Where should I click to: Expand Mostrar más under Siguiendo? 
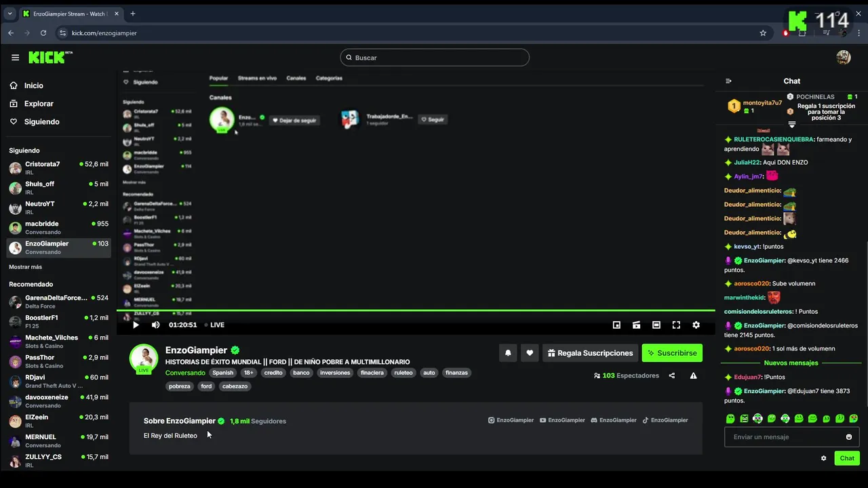tap(25, 267)
